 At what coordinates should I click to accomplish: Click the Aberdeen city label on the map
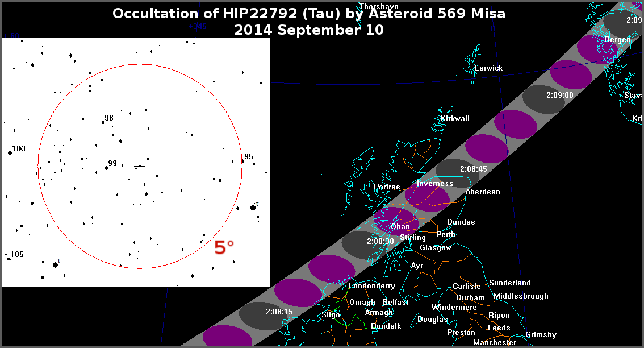click(483, 192)
